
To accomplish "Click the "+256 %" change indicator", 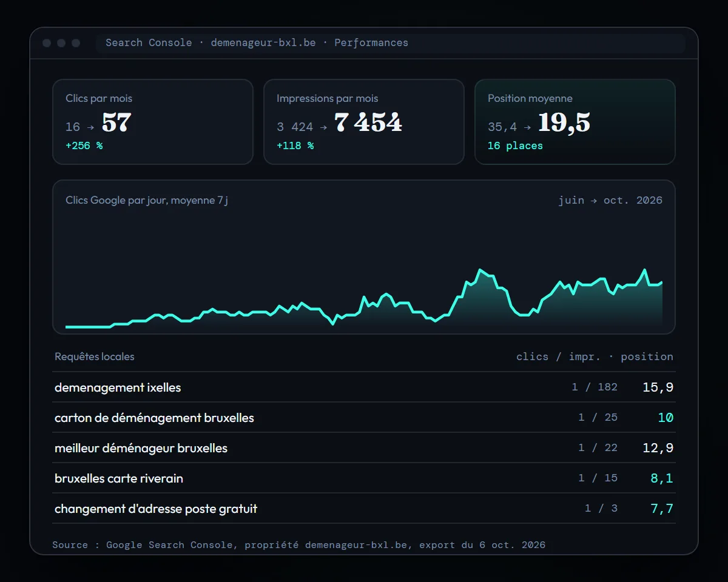I will coord(84,145).
